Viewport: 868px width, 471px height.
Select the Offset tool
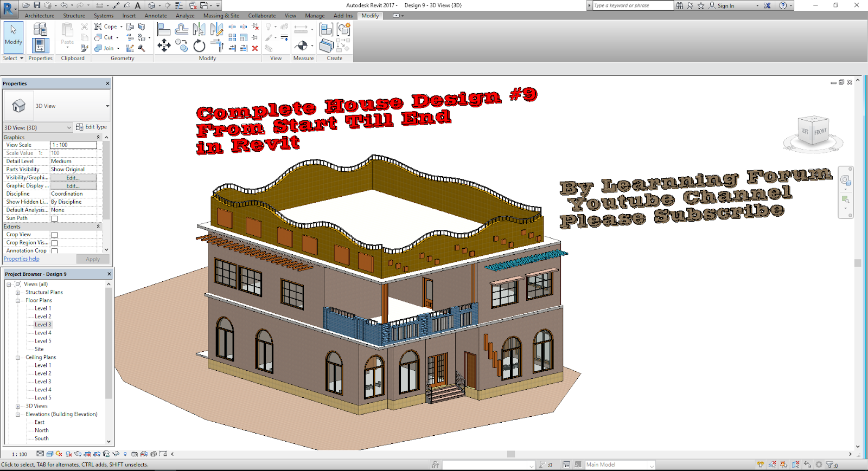click(182, 29)
